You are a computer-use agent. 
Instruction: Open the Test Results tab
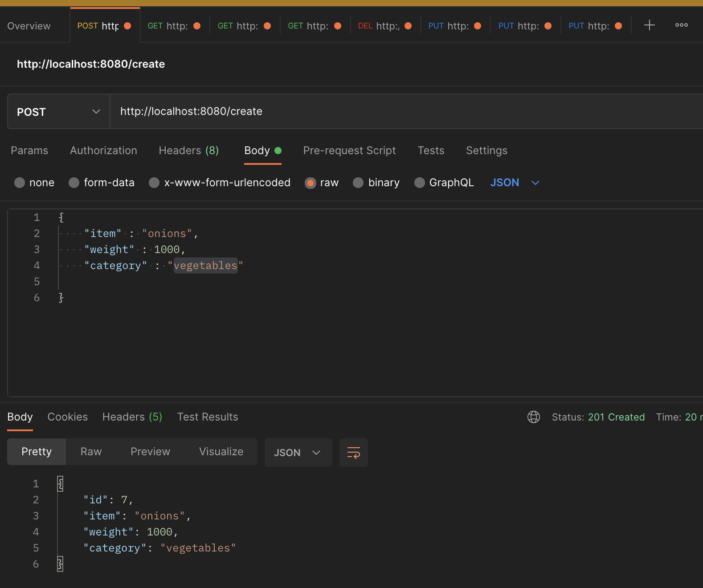208,417
